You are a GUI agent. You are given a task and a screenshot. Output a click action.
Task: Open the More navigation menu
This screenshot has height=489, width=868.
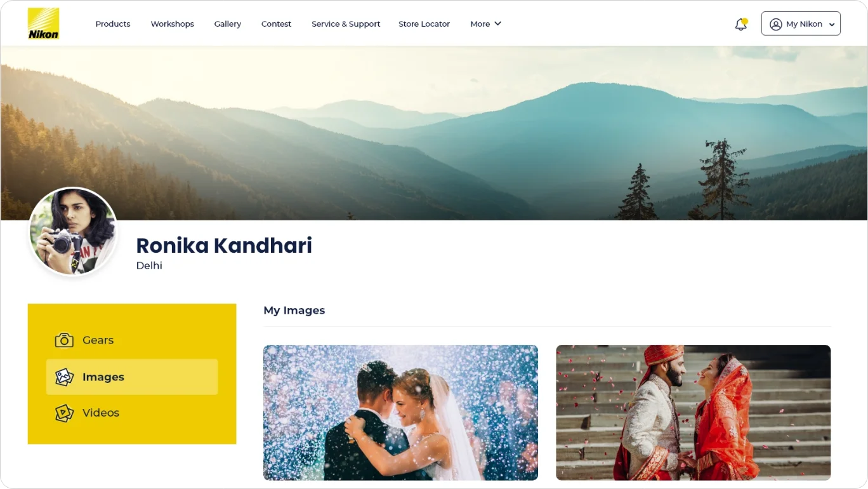(x=485, y=23)
